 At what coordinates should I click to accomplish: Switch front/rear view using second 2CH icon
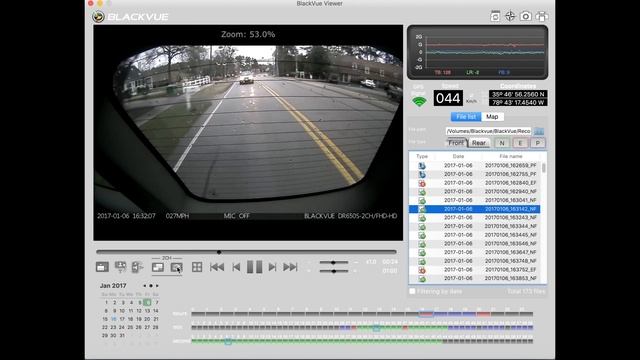176,267
